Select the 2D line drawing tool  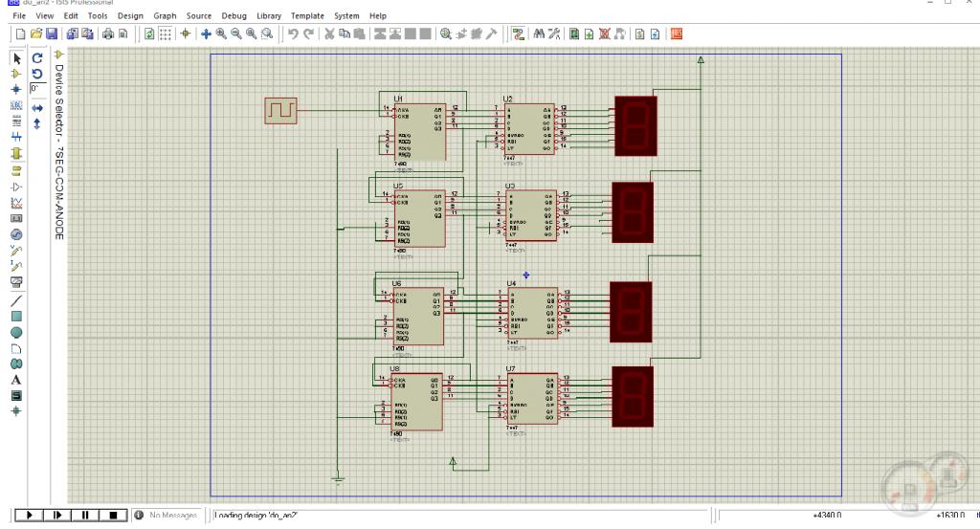16,300
